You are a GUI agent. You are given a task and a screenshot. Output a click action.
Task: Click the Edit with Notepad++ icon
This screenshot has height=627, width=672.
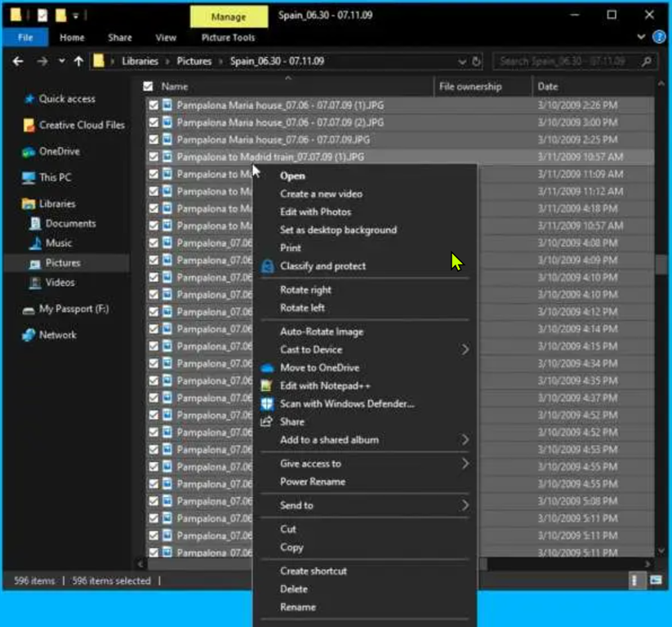267,385
